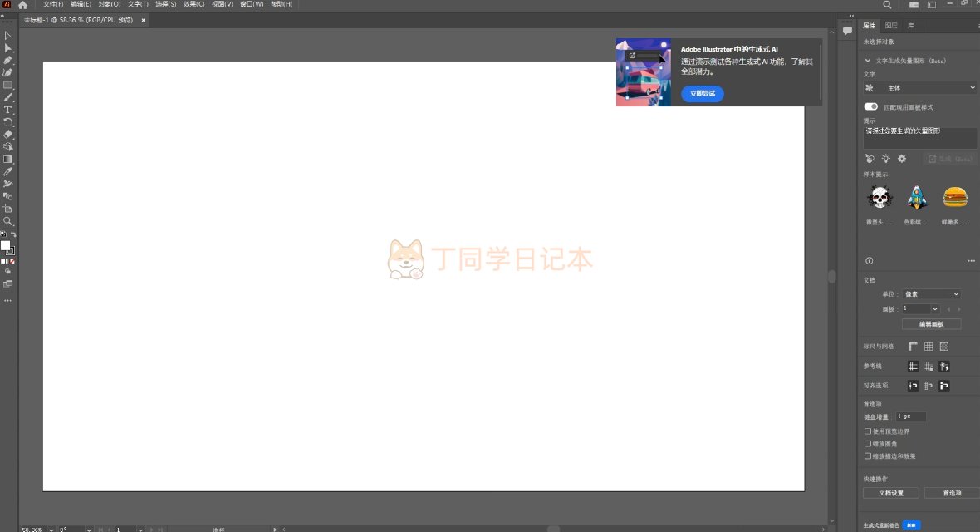Select the Rotate tool
Image resolution: width=980 pixels, height=532 pixels.
7,122
